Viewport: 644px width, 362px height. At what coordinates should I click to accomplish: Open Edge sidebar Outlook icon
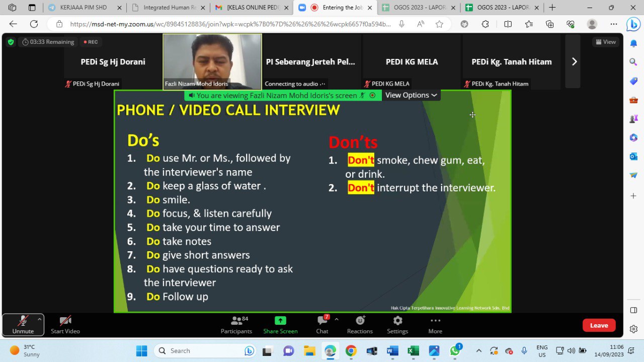[633, 157]
